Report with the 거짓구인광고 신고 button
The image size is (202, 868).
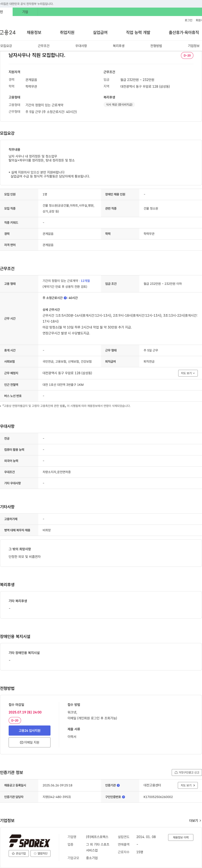187,772
